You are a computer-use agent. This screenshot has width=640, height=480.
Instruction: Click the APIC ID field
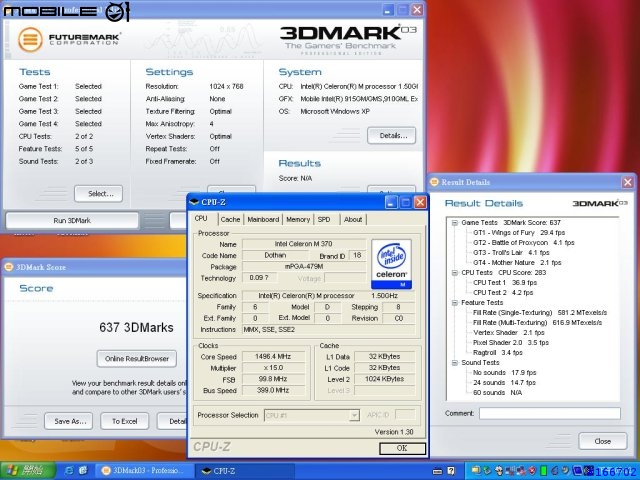point(405,415)
